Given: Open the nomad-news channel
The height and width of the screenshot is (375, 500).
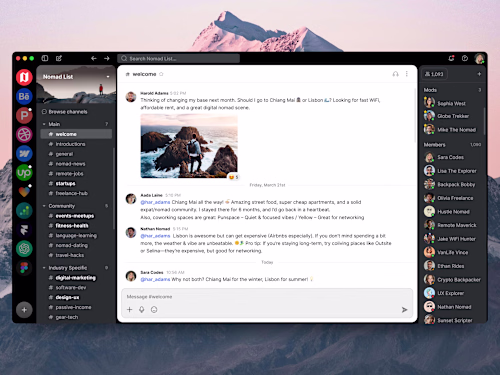Looking at the screenshot, I should (76, 164).
